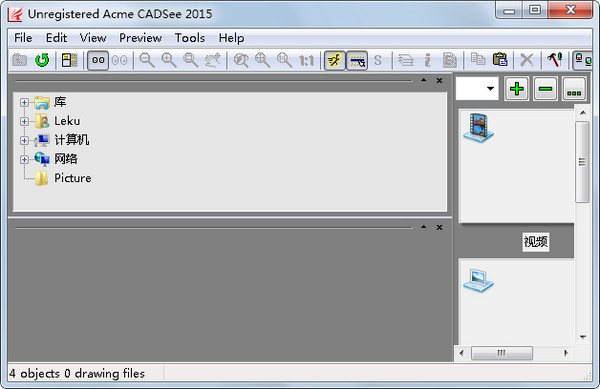Open the View menu
The height and width of the screenshot is (389, 600).
93,38
